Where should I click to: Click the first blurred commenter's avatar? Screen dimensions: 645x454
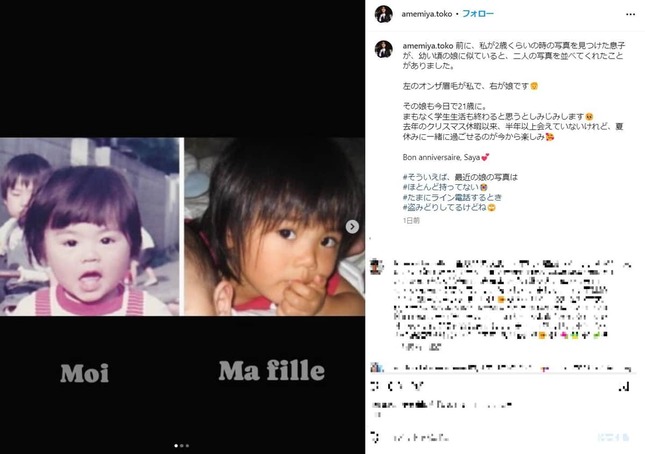coord(376,267)
